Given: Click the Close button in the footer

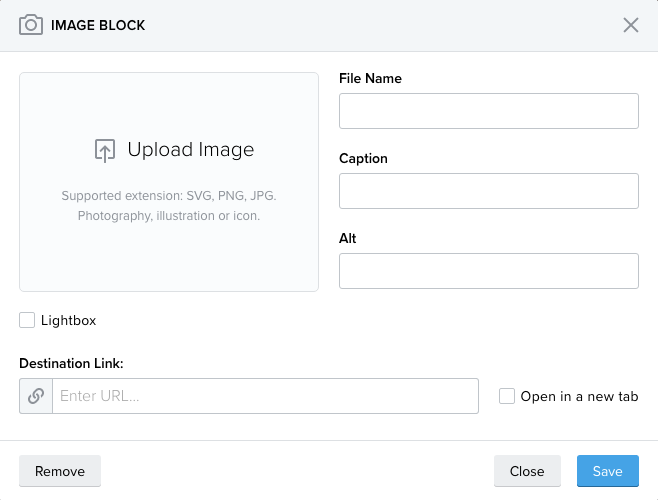Looking at the screenshot, I should pos(527,471).
